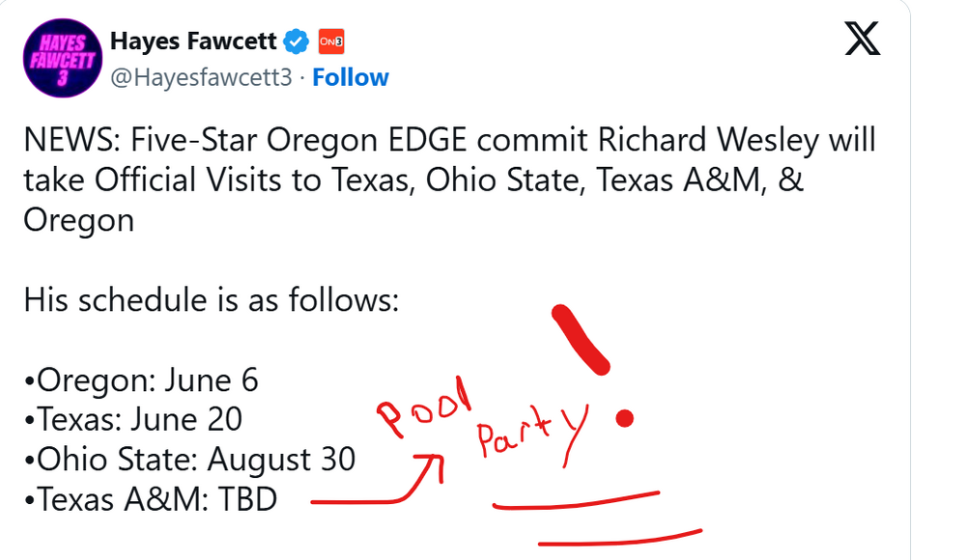Click the "Texas A&M: TBD" line
The width and height of the screenshot is (966, 560).
151,498
